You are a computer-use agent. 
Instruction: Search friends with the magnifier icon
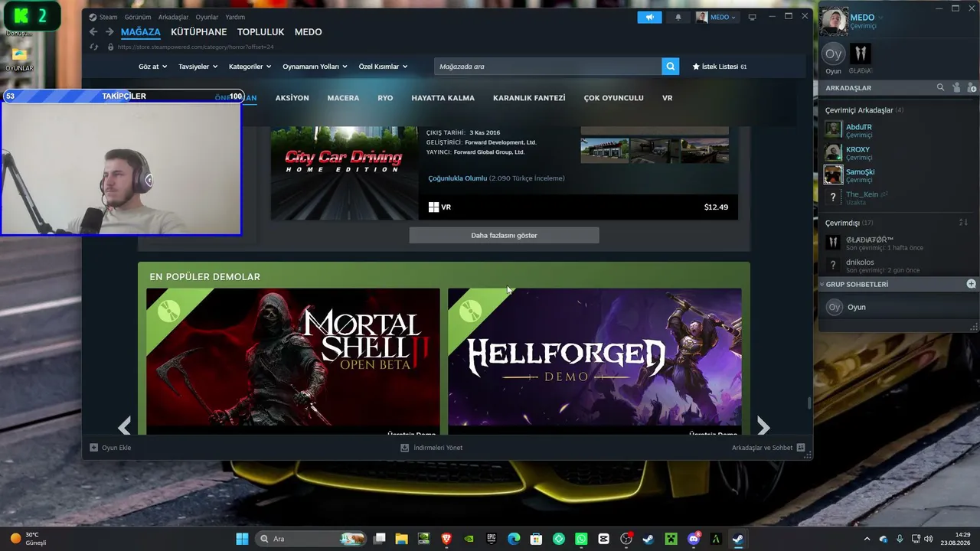click(941, 88)
